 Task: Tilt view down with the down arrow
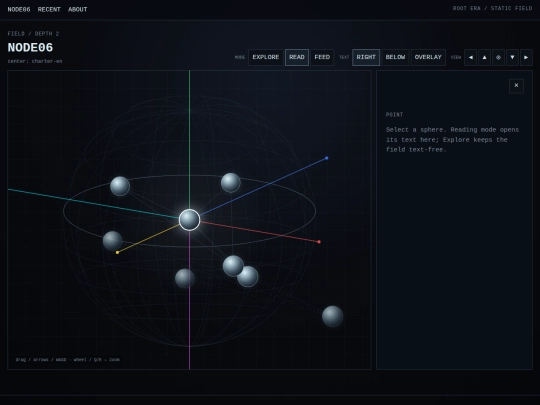click(512, 58)
